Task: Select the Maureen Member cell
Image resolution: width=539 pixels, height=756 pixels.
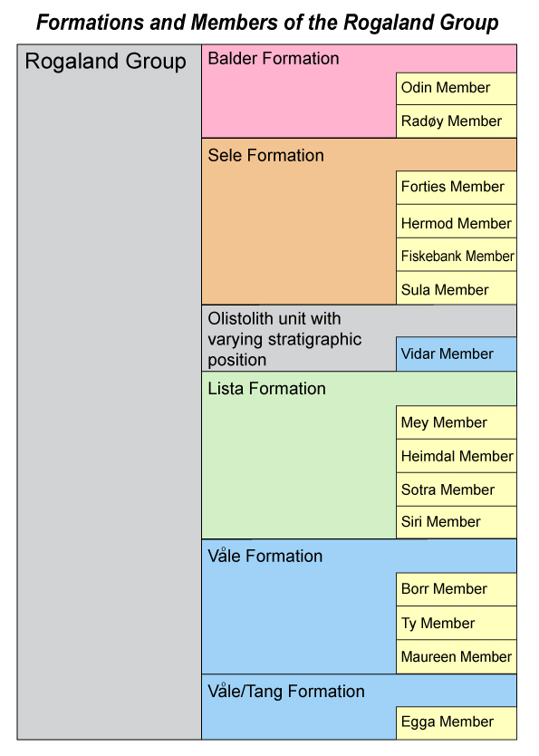Action: (457, 656)
